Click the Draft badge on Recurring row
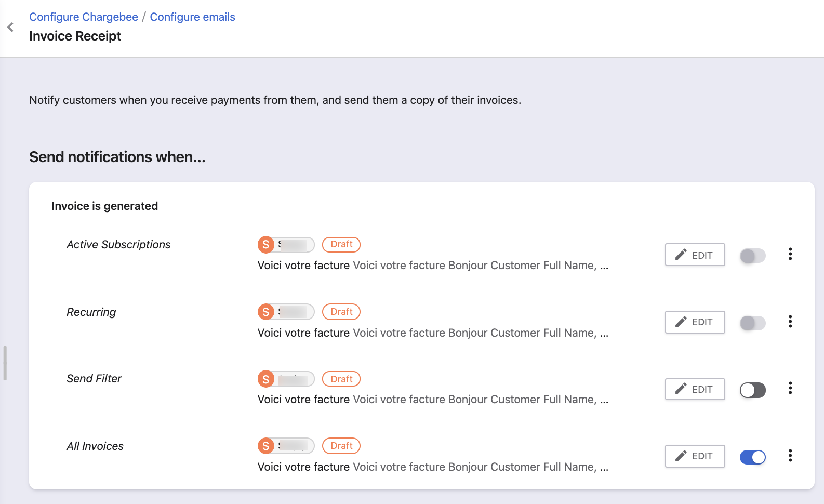 (341, 312)
